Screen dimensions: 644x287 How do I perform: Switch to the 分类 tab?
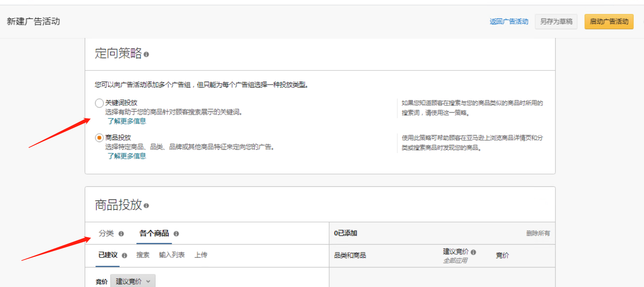tap(106, 233)
